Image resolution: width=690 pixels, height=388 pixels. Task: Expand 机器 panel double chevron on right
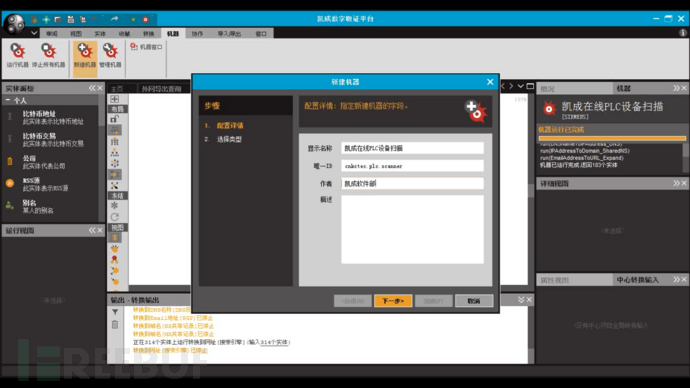click(676, 88)
